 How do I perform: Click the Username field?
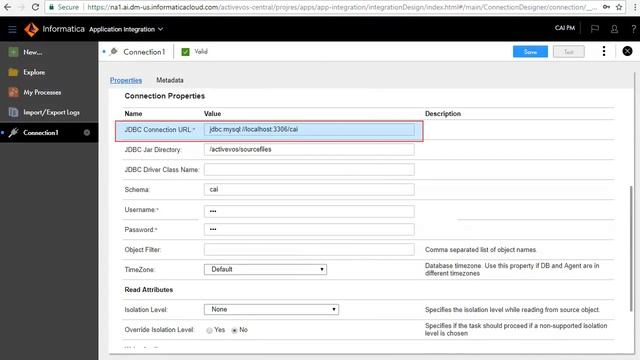pyautogui.click(x=309, y=211)
